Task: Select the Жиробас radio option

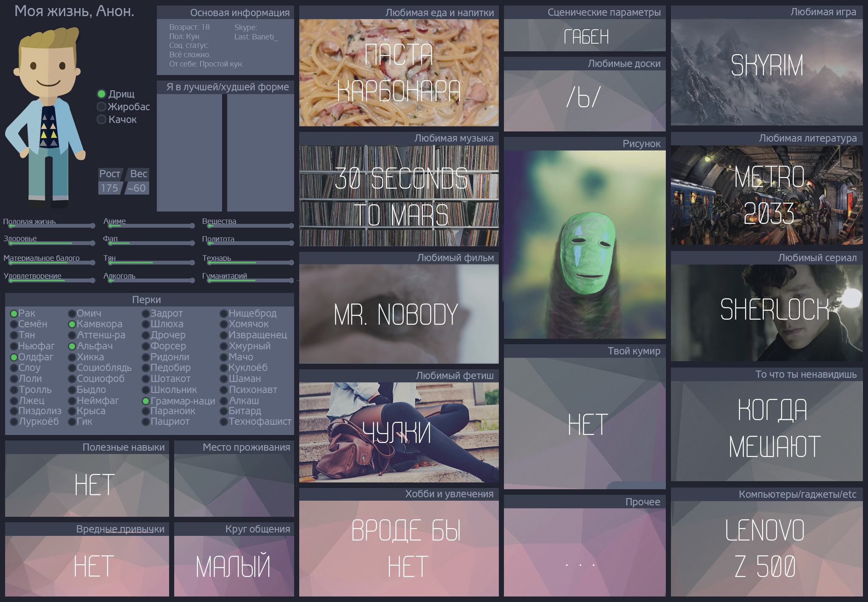Action: pos(101,107)
